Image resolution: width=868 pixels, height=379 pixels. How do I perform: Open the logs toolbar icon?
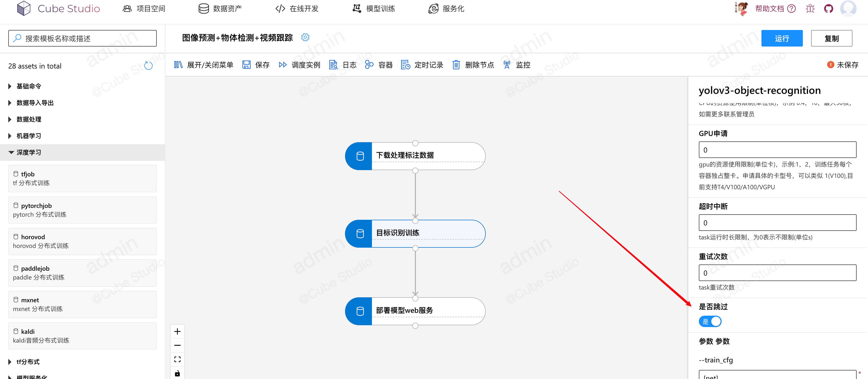[333, 65]
